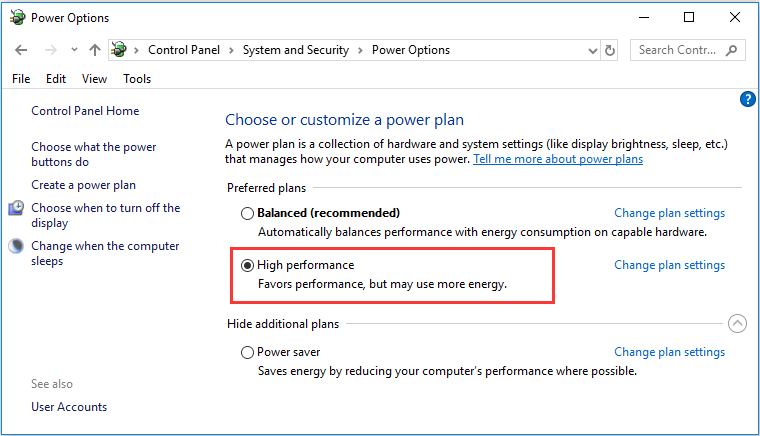Click System and Security breadcrumb
Image resolution: width=760 pixels, height=436 pixels.
[296, 50]
